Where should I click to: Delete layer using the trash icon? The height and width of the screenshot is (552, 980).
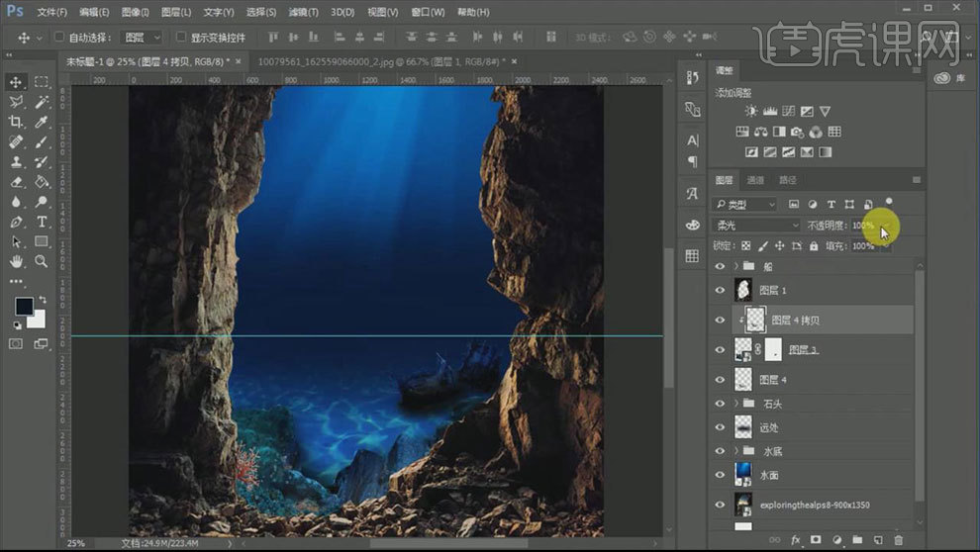click(899, 540)
